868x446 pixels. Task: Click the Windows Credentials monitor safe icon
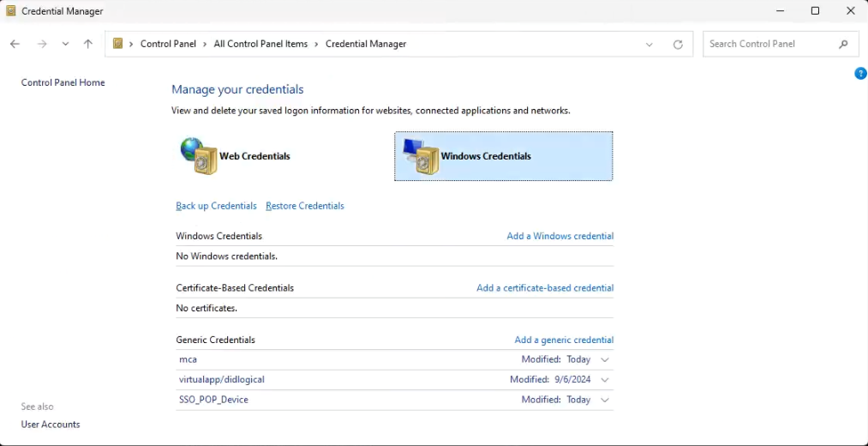point(421,156)
